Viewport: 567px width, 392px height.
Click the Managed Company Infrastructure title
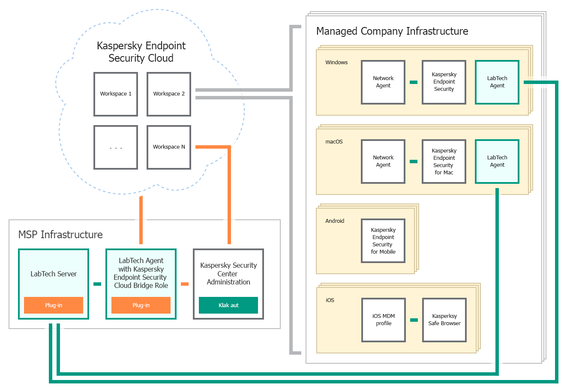pyautogui.click(x=392, y=31)
